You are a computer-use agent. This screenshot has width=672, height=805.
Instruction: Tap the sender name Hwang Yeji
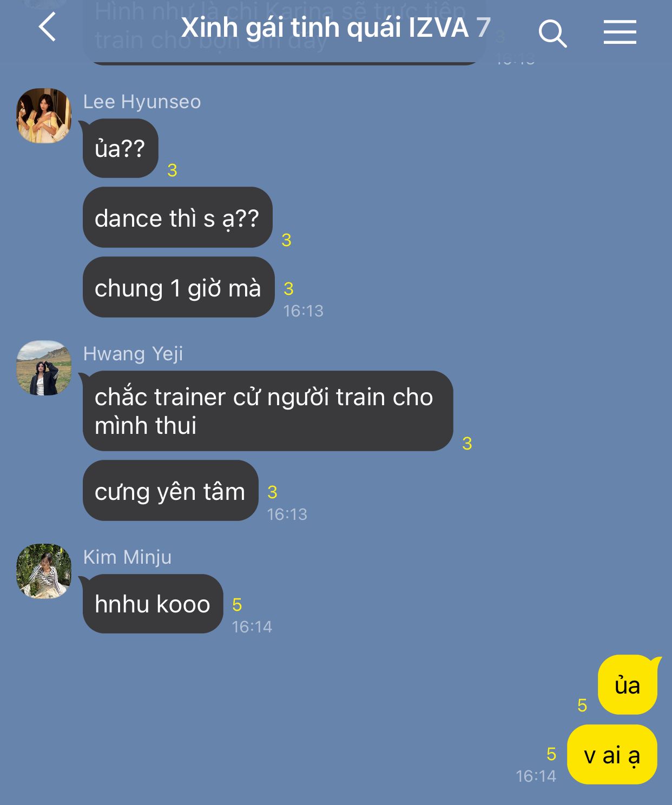click(133, 354)
